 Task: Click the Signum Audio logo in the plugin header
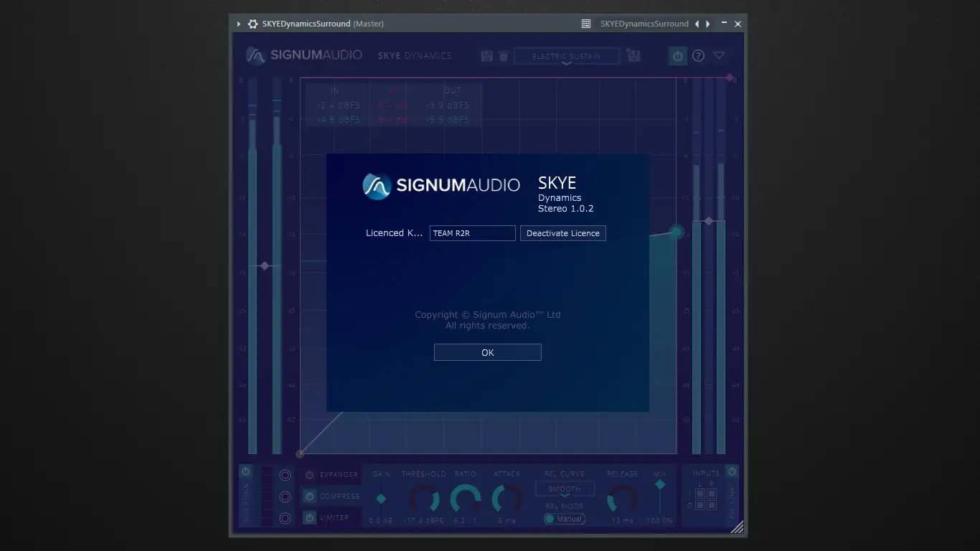pos(304,55)
